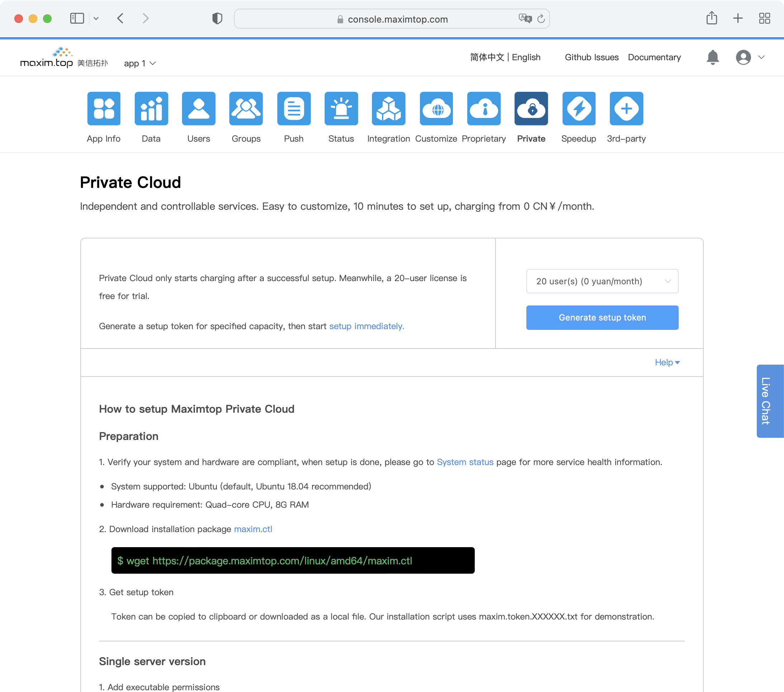This screenshot has width=784, height=692.
Task: Toggle the Safari sidebar icon
Action: (77, 18)
